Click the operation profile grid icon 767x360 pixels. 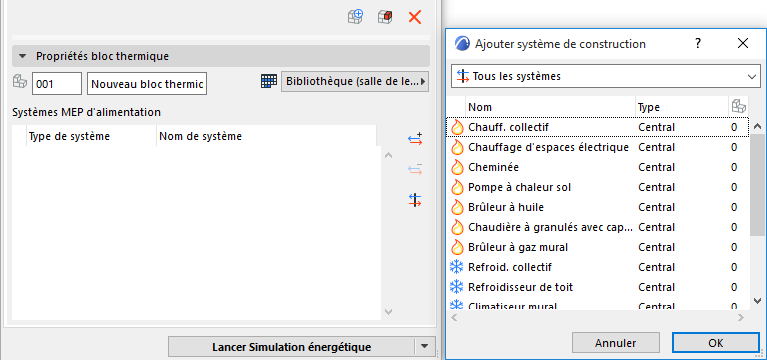coord(269,82)
